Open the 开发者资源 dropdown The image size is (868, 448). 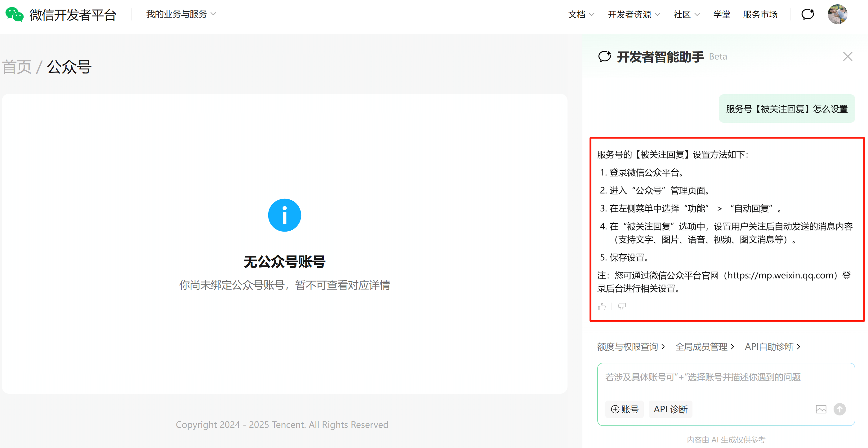click(634, 15)
